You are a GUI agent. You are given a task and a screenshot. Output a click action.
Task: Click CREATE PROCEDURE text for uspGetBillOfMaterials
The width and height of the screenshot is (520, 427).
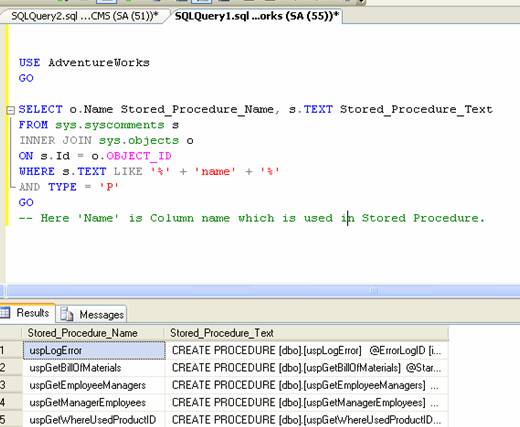(307, 368)
